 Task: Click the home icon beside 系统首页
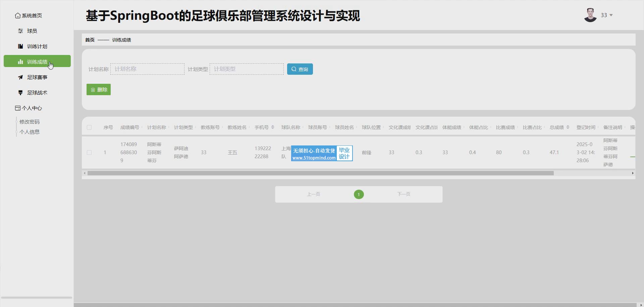(18, 16)
